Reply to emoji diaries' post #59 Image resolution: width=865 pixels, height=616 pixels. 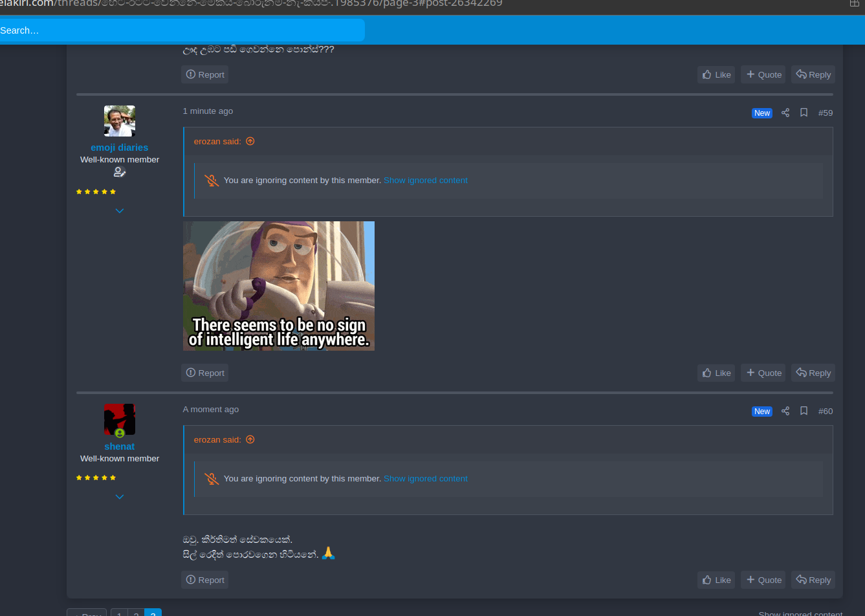813,373
